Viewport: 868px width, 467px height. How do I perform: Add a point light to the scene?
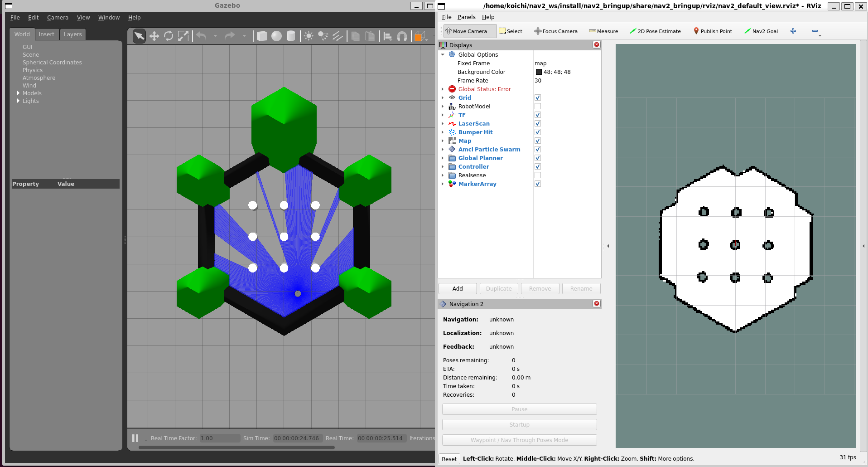coord(309,36)
